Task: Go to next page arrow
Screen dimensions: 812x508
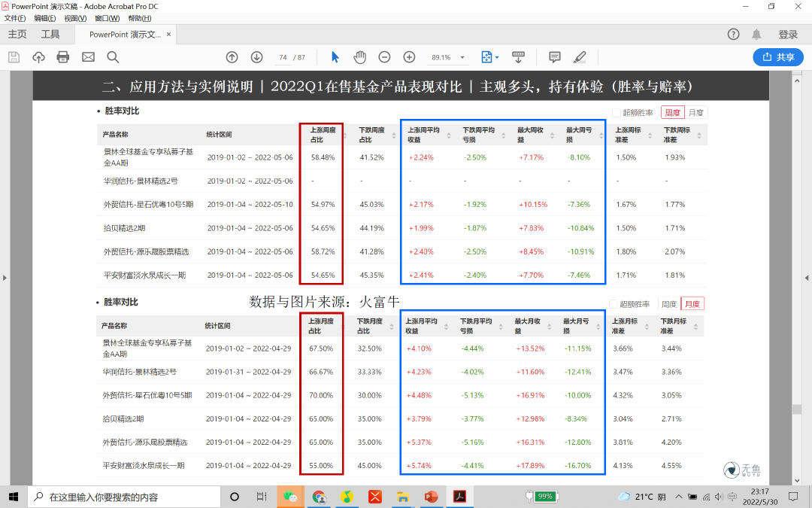Action: [x=256, y=57]
